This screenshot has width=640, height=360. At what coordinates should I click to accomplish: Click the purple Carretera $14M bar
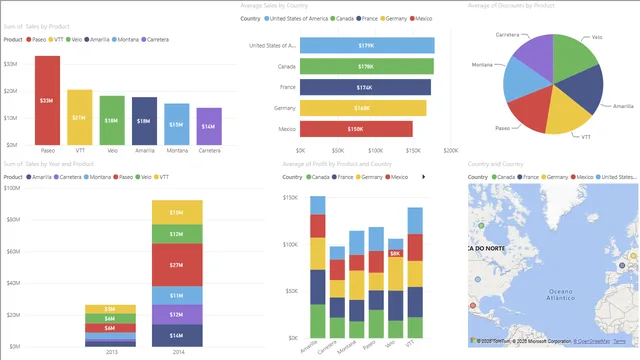point(209,126)
